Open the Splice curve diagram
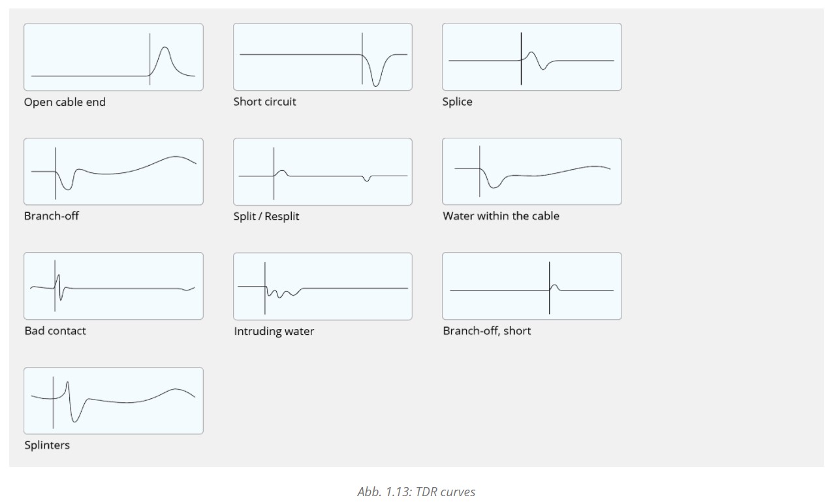The width and height of the screenshot is (833, 504). pos(532,57)
